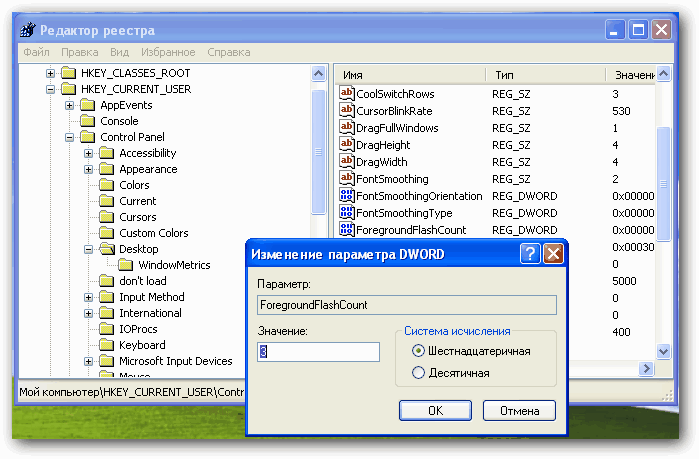Select the Шестнадцатеричная radio button
Image resolution: width=699 pixels, height=459 pixels.
(418, 351)
